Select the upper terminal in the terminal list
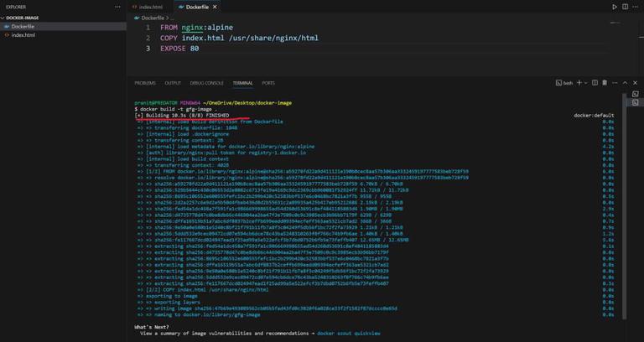Image resolution: width=644 pixels, height=342 pixels. tap(636, 94)
